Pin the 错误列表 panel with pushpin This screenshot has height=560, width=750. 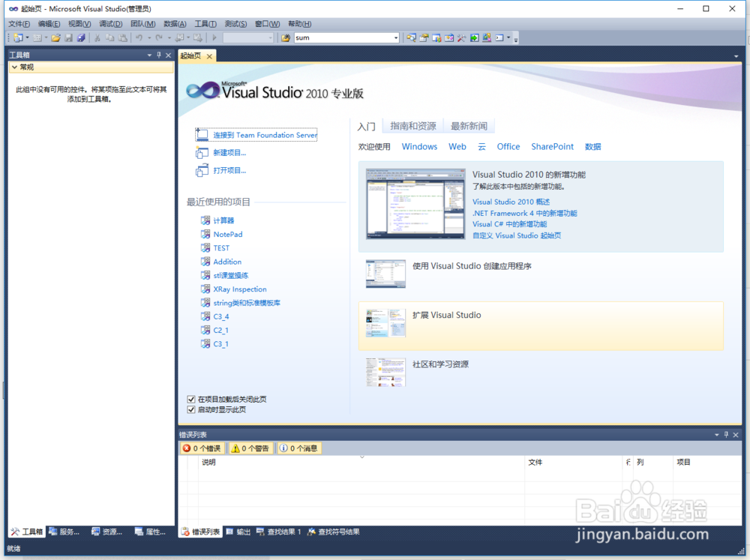(726, 435)
